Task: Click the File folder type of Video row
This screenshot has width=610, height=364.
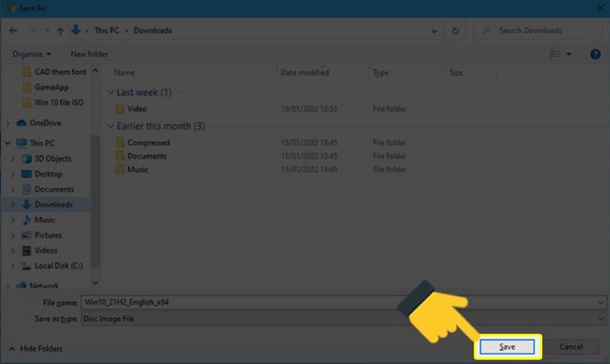Action: click(x=390, y=109)
